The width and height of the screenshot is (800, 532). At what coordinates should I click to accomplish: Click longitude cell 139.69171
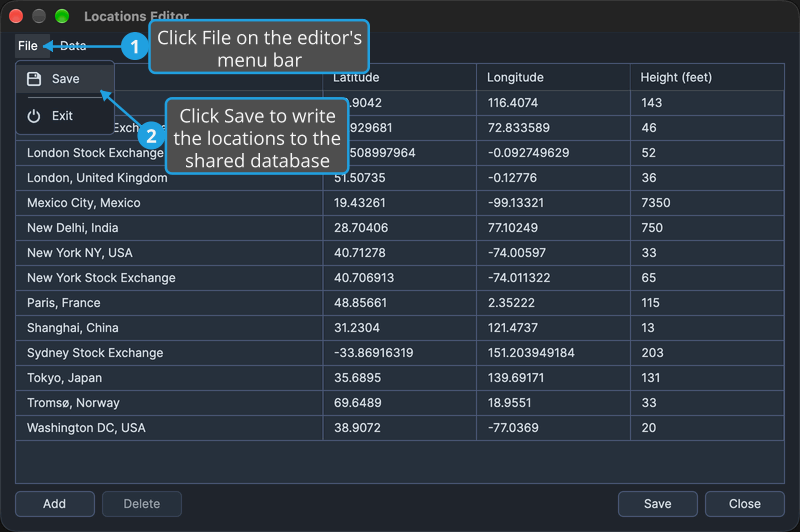554,377
